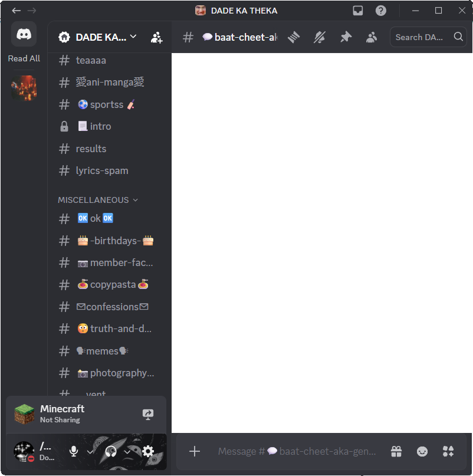Open the Apps launcher icon

pos(448,451)
